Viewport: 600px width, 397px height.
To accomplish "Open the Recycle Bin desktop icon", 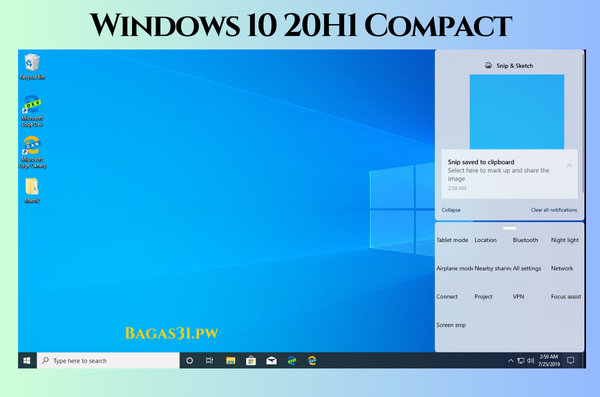I will tap(32, 67).
